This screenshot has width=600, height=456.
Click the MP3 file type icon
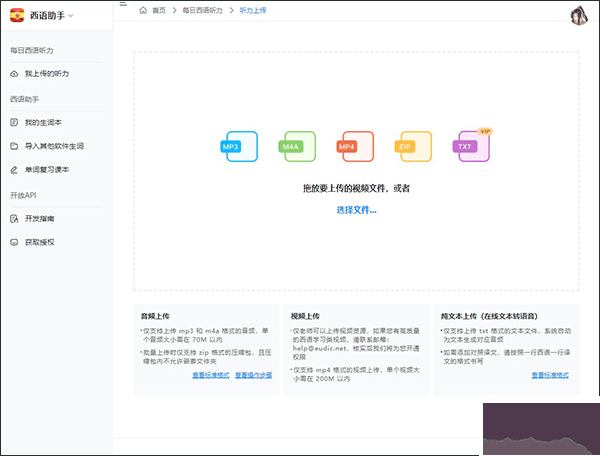tap(239, 147)
